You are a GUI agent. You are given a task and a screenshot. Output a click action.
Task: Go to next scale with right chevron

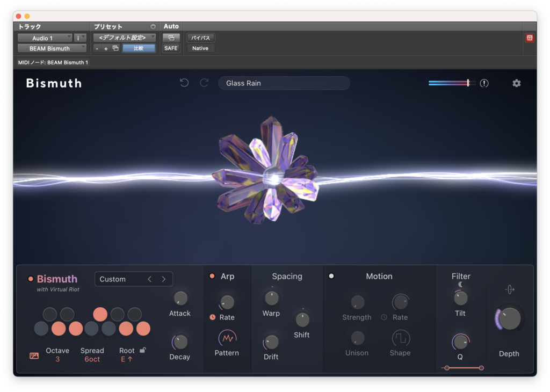[x=163, y=279]
